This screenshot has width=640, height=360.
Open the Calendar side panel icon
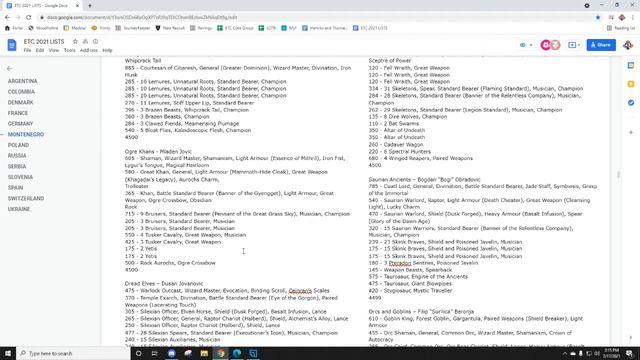631,65
